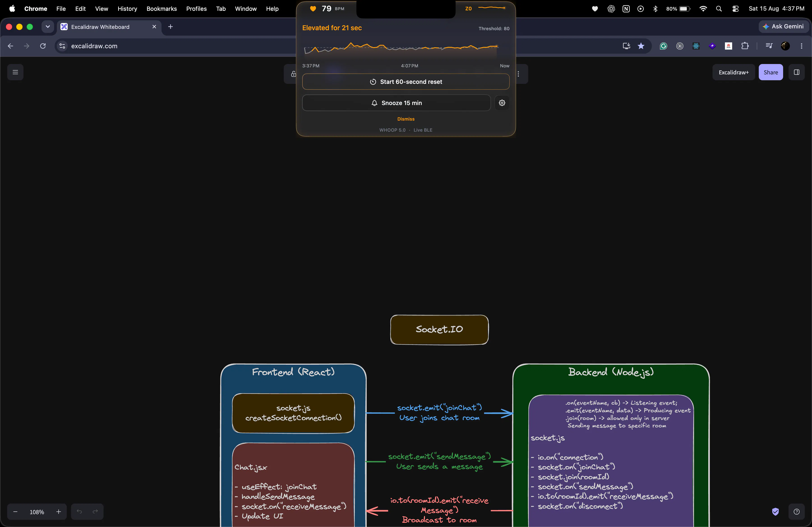This screenshot has width=812, height=527.
Task: Click the blue socket.emit("joinChat") label
Action: (439, 408)
